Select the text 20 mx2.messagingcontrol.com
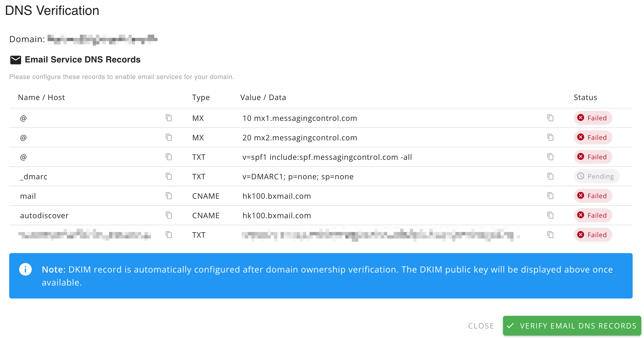This screenshot has height=338, width=644. click(300, 138)
